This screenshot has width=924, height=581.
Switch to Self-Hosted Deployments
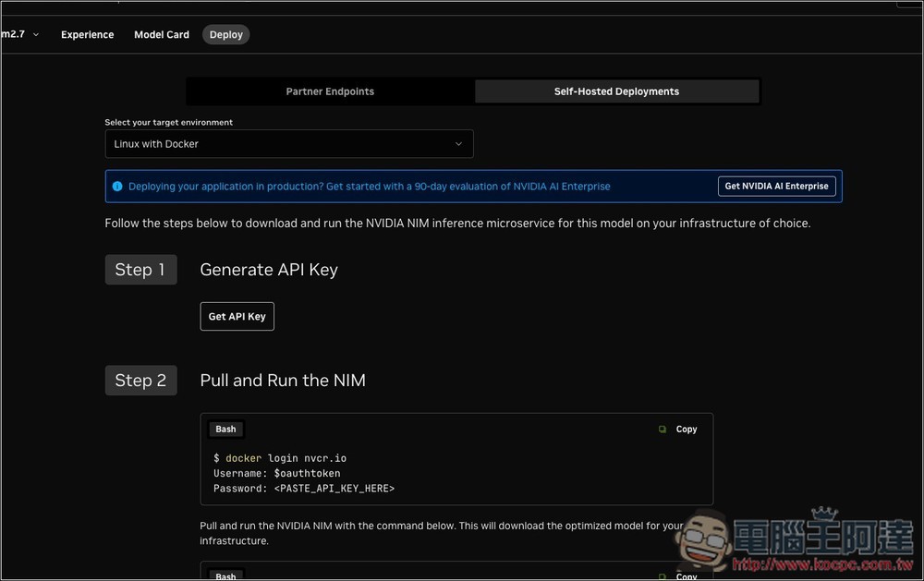point(616,91)
